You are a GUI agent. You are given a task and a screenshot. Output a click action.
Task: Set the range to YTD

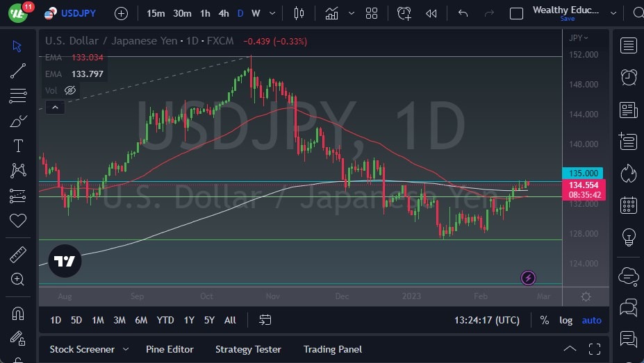(165, 320)
